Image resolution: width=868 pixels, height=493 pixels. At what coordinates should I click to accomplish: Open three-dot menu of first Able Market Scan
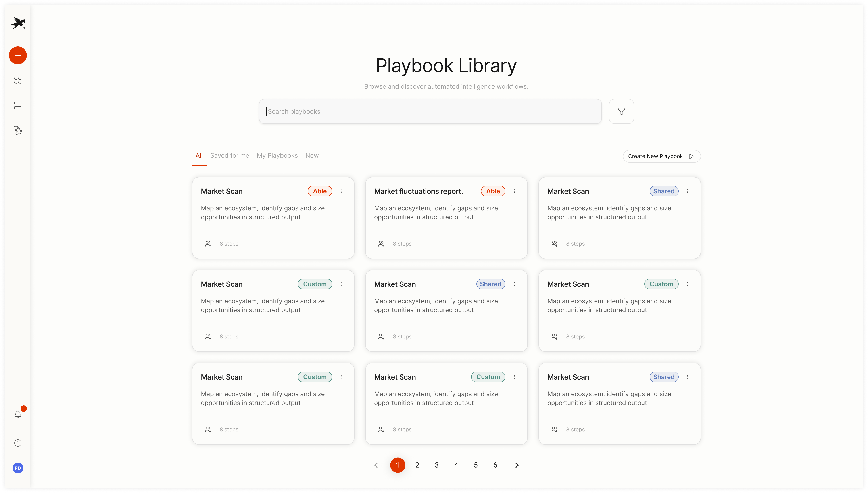click(x=341, y=191)
